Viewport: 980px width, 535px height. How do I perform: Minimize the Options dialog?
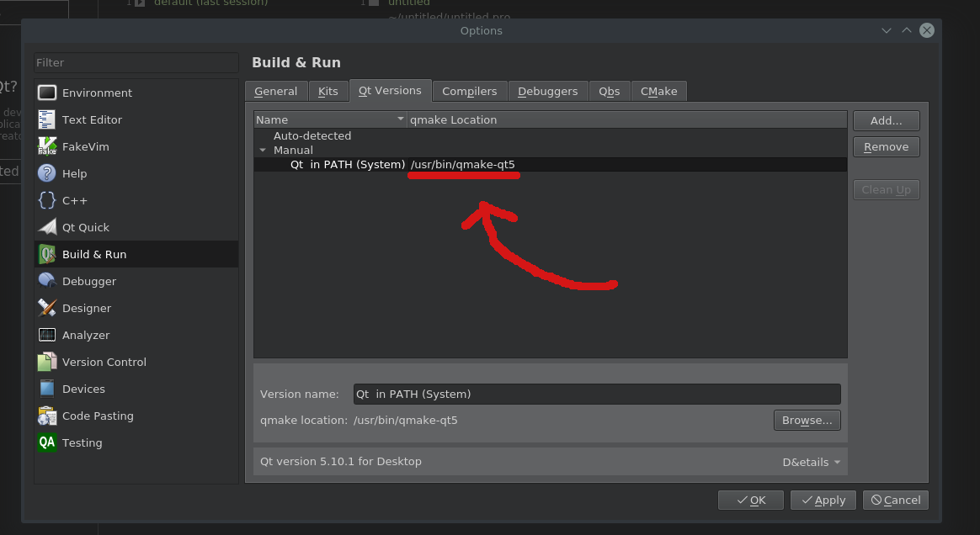coord(887,30)
